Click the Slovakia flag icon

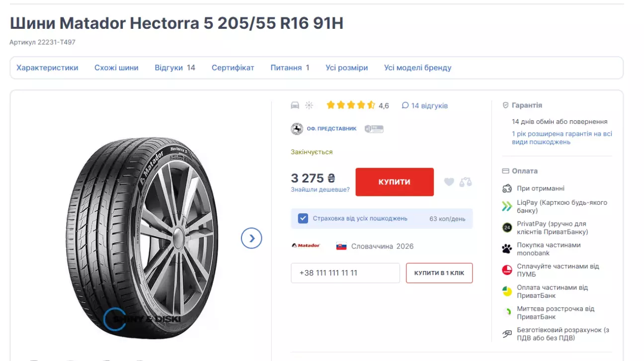click(341, 246)
